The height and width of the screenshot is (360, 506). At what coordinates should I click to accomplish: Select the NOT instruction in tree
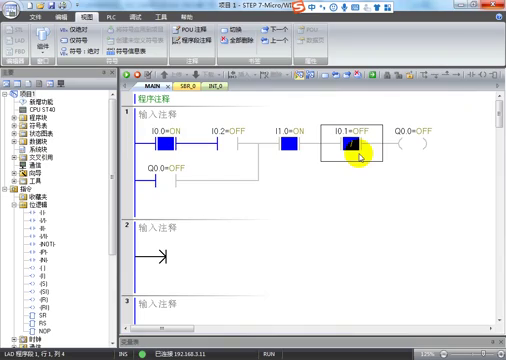click(x=42, y=244)
